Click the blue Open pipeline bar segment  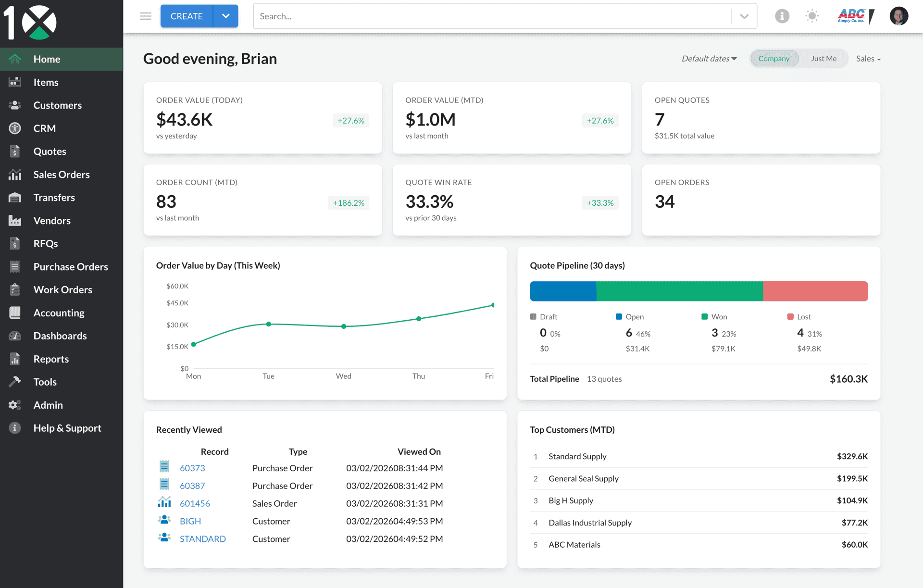click(x=563, y=291)
